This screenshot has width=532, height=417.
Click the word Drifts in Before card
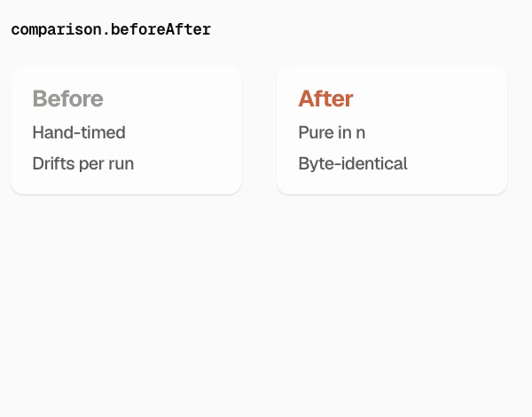point(53,163)
